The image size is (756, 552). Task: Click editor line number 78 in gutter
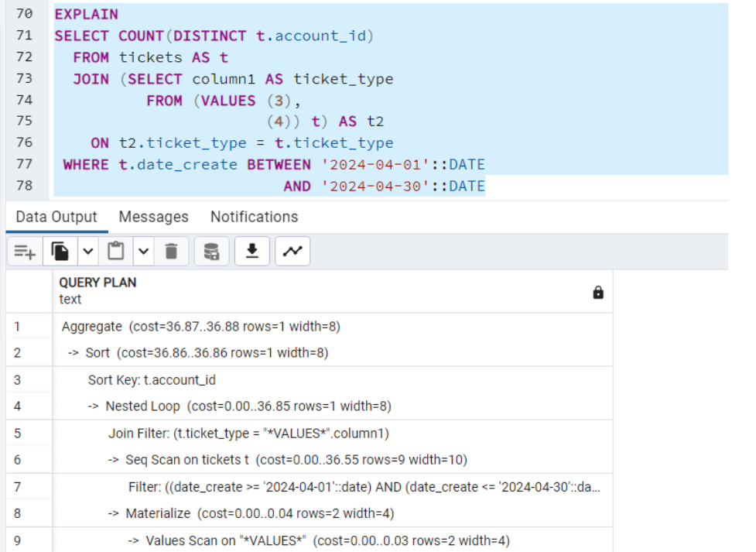click(x=25, y=186)
